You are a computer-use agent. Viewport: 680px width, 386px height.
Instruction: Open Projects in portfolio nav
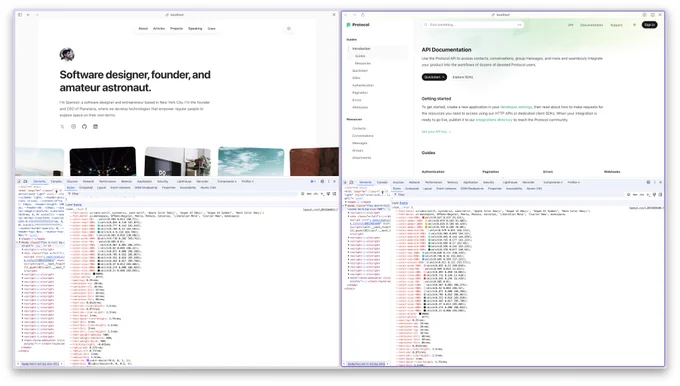[x=177, y=29]
